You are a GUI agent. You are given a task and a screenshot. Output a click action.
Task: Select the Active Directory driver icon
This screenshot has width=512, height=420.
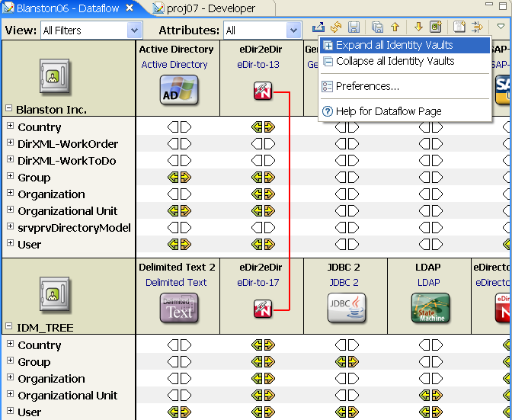tap(179, 90)
